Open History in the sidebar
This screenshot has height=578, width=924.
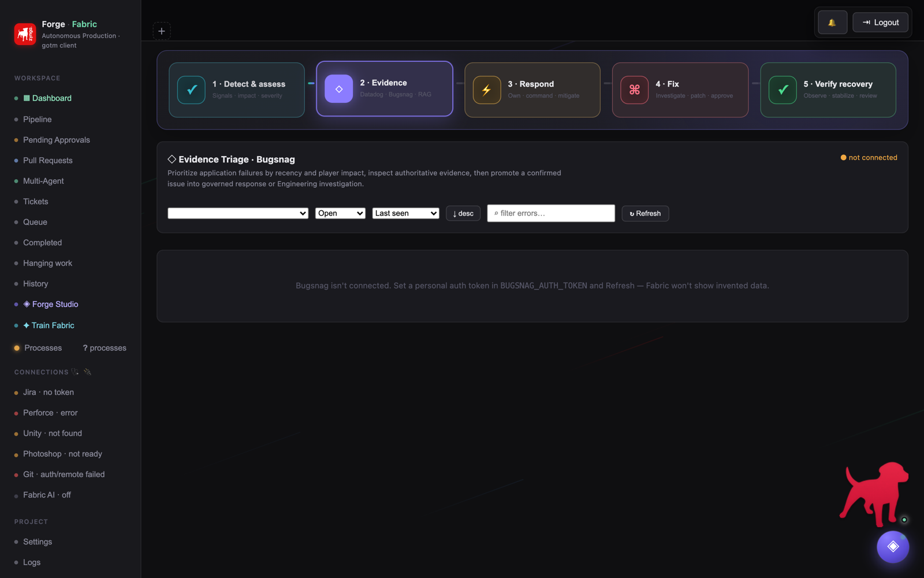36,284
